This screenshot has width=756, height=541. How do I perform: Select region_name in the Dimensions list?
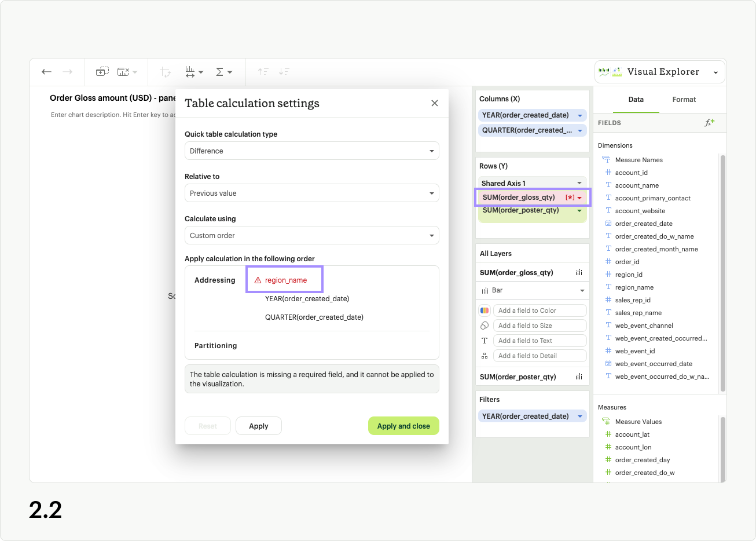click(634, 287)
